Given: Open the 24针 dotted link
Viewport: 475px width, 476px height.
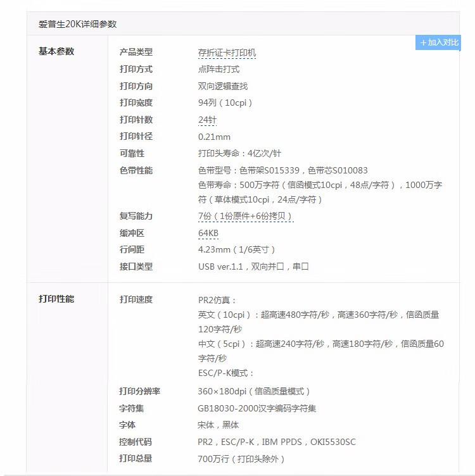Looking at the screenshot, I should pos(207,120).
